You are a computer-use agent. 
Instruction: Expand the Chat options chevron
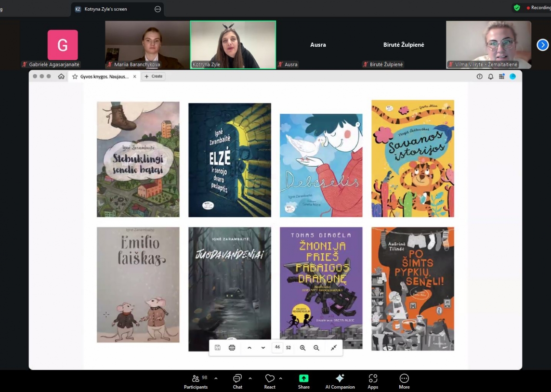coord(250,379)
